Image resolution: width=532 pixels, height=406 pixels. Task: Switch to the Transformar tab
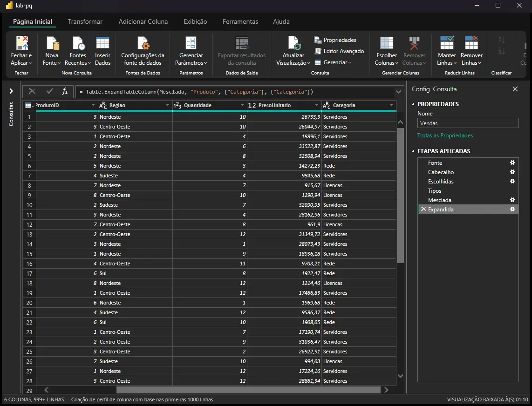tap(85, 21)
